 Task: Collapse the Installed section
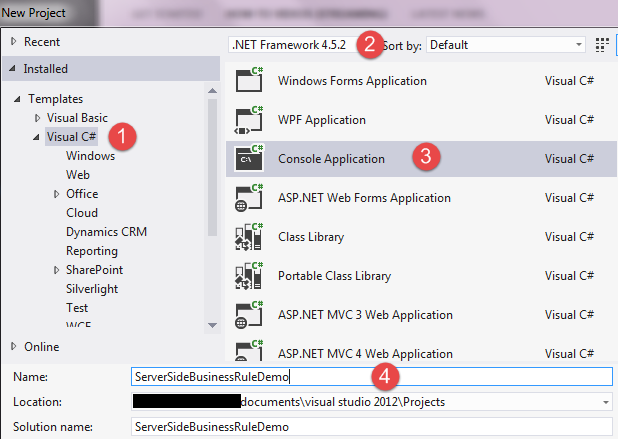click(x=13, y=69)
